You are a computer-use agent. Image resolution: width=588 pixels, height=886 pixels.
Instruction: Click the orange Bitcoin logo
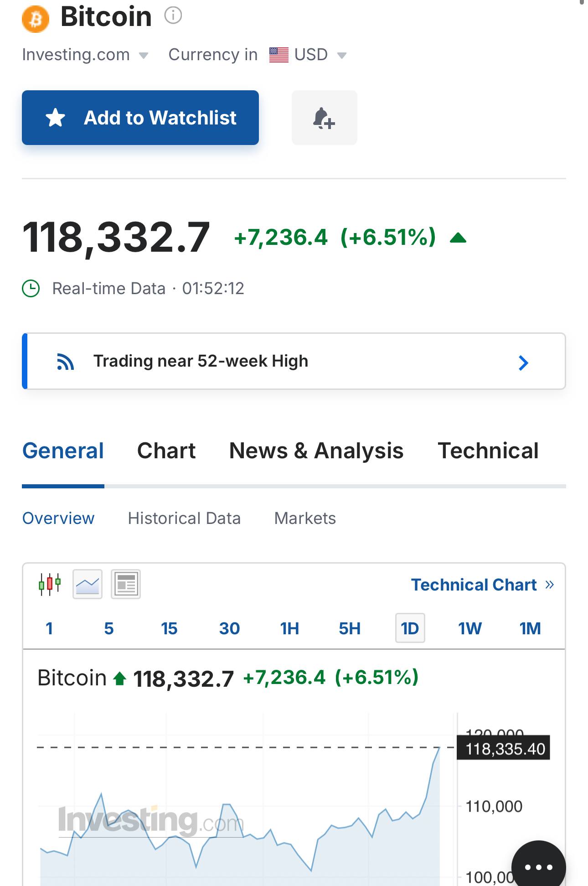pos(36,19)
